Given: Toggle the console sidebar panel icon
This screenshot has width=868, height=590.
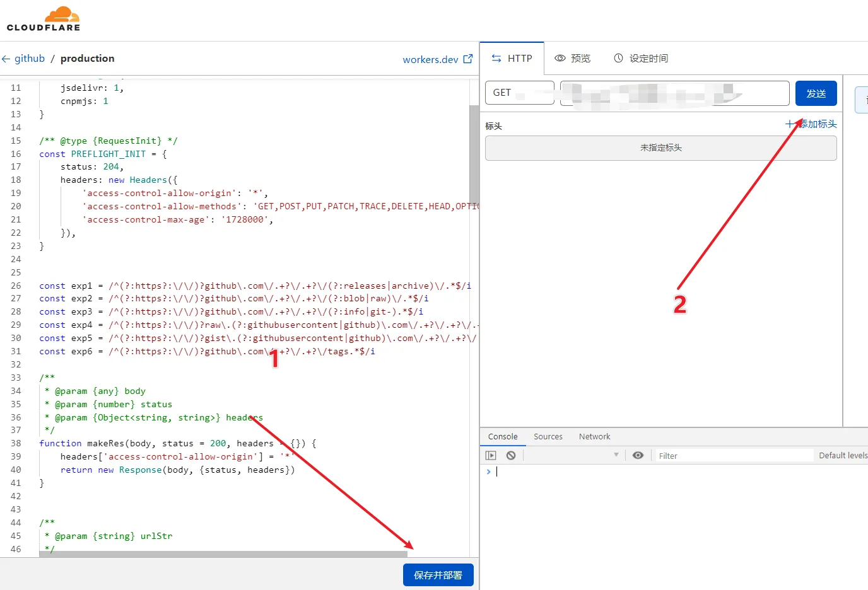Looking at the screenshot, I should [491, 455].
